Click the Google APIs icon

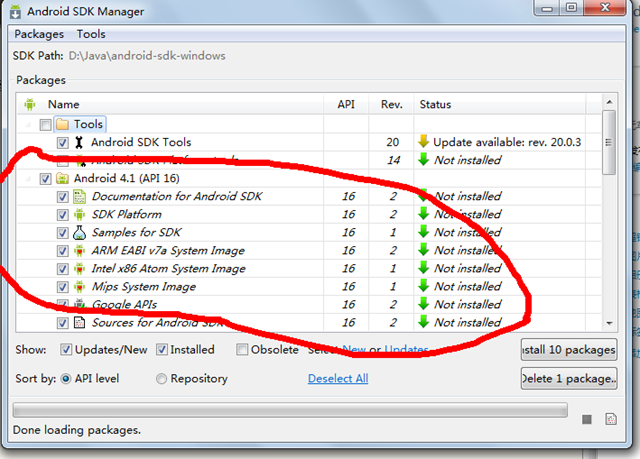(79, 304)
